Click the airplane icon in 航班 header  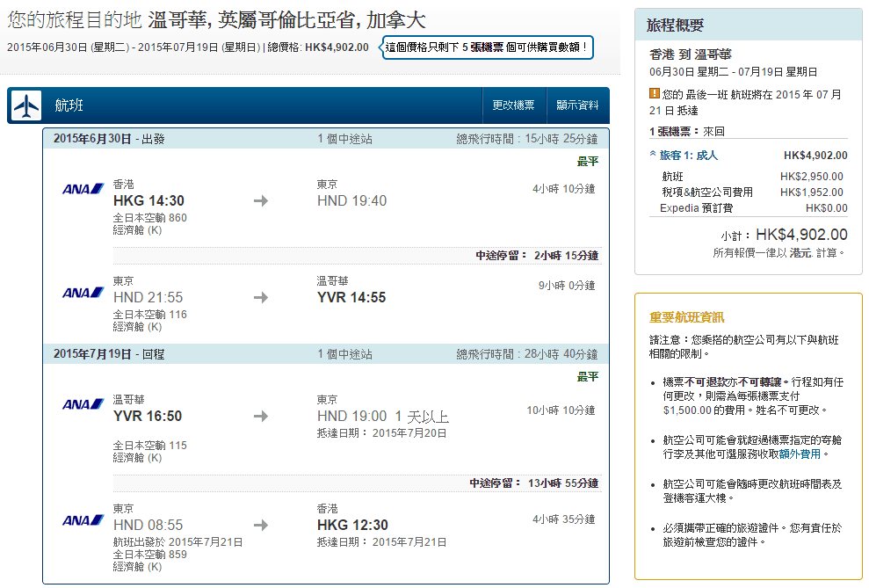[26, 106]
